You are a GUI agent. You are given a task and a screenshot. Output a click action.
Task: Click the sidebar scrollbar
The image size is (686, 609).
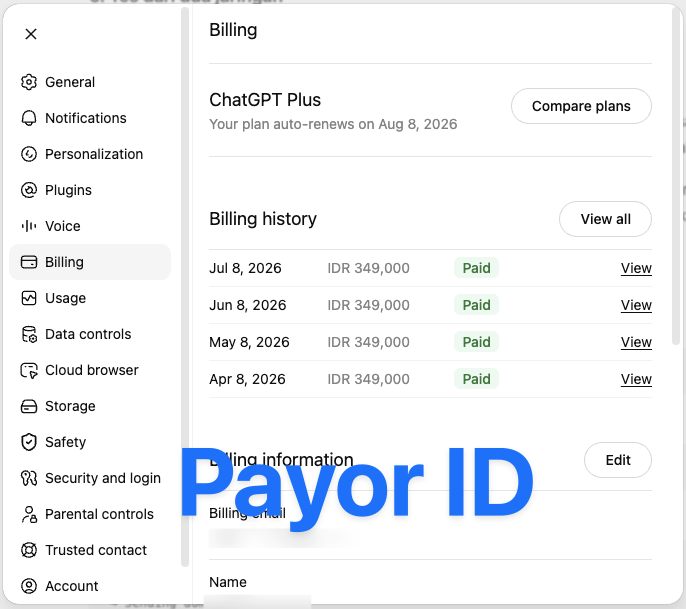click(x=185, y=287)
